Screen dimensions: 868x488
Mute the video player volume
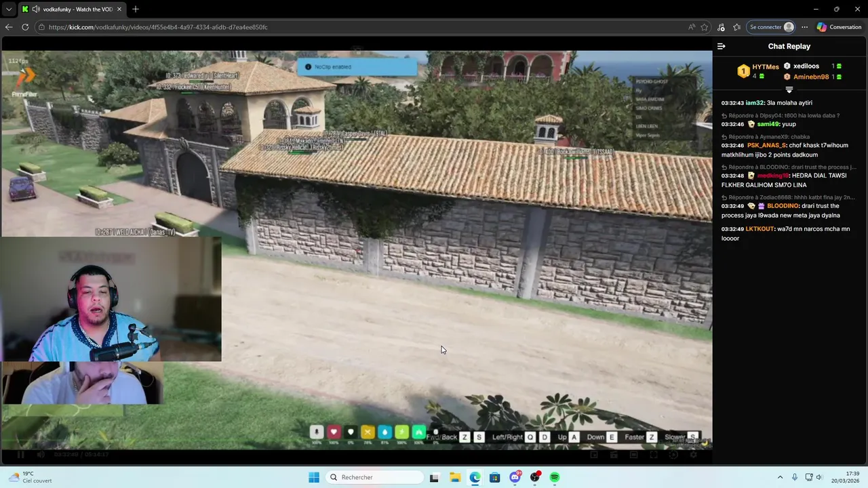[41, 455]
